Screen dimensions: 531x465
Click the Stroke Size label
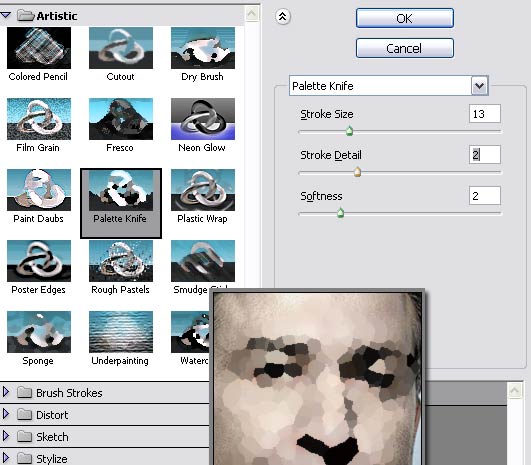point(327,114)
